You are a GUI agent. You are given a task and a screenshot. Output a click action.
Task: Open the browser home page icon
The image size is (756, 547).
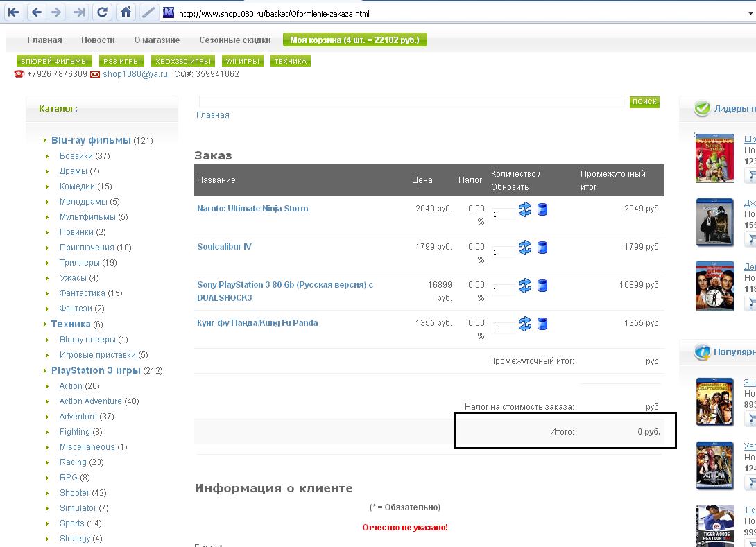[x=126, y=12]
